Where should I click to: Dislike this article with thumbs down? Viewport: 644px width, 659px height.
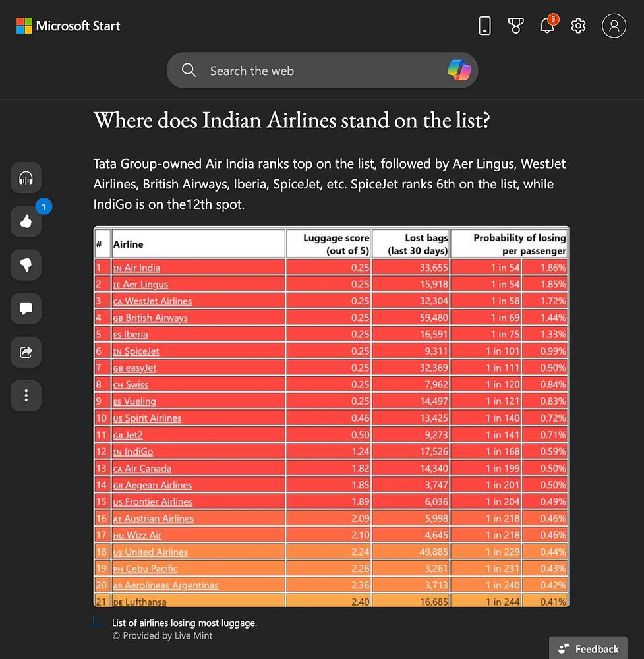26,265
